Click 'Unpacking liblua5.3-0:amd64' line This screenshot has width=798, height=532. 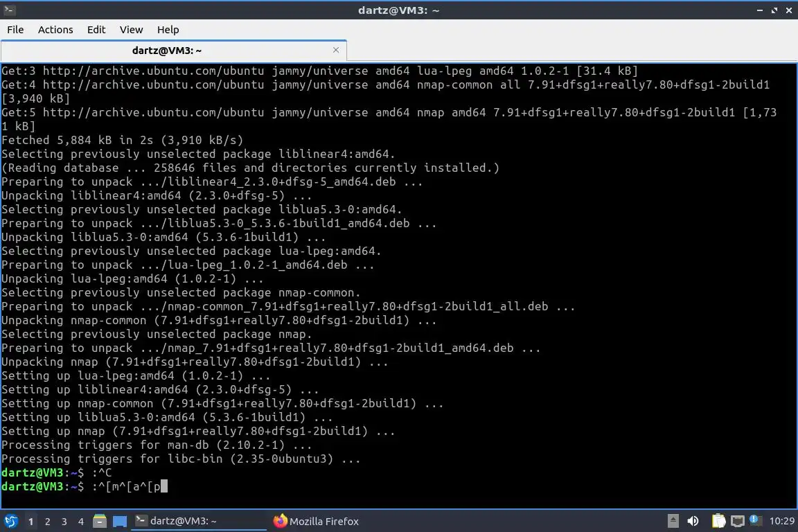[163, 237]
